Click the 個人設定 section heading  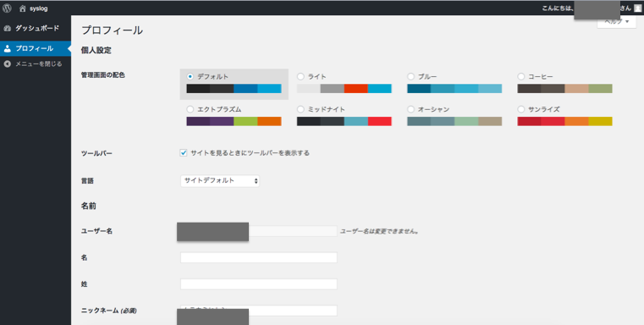pyautogui.click(x=96, y=51)
